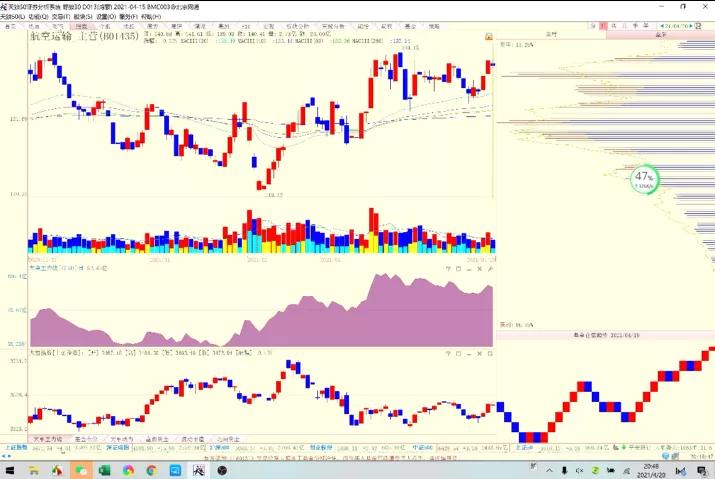Open File Explorer from the taskbar
The width and height of the screenshot is (715, 479).
[33, 470]
